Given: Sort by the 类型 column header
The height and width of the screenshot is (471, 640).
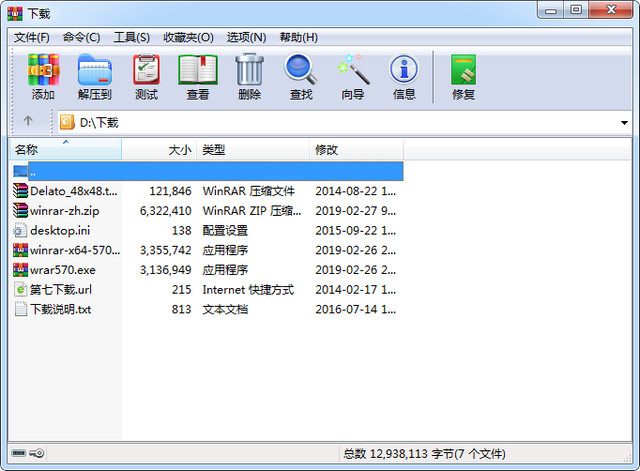Looking at the screenshot, I should (253, 150).
